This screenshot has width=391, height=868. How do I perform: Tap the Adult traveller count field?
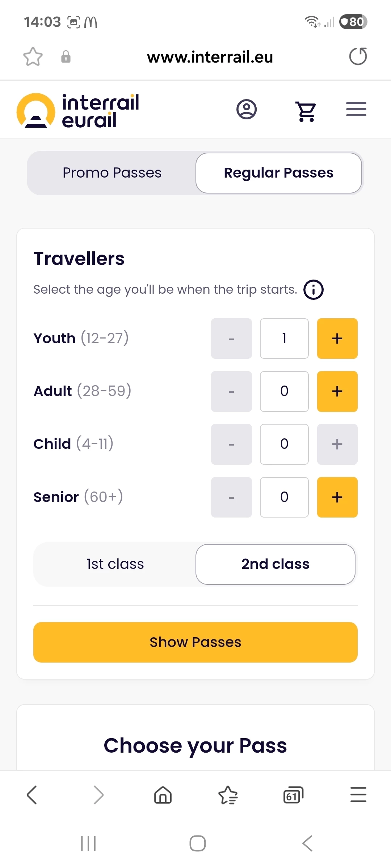(x=284, y=391)
